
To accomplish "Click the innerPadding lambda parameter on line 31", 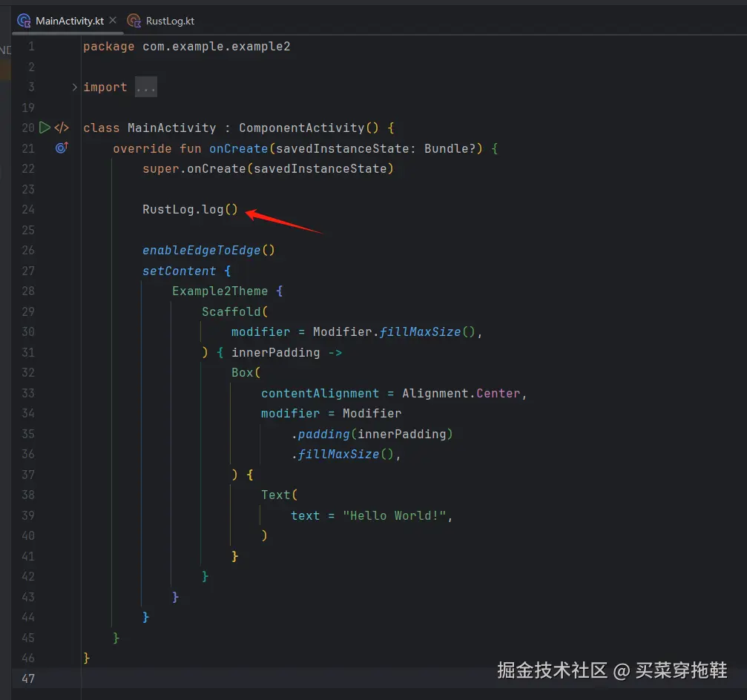I will (x=276, y=353).
